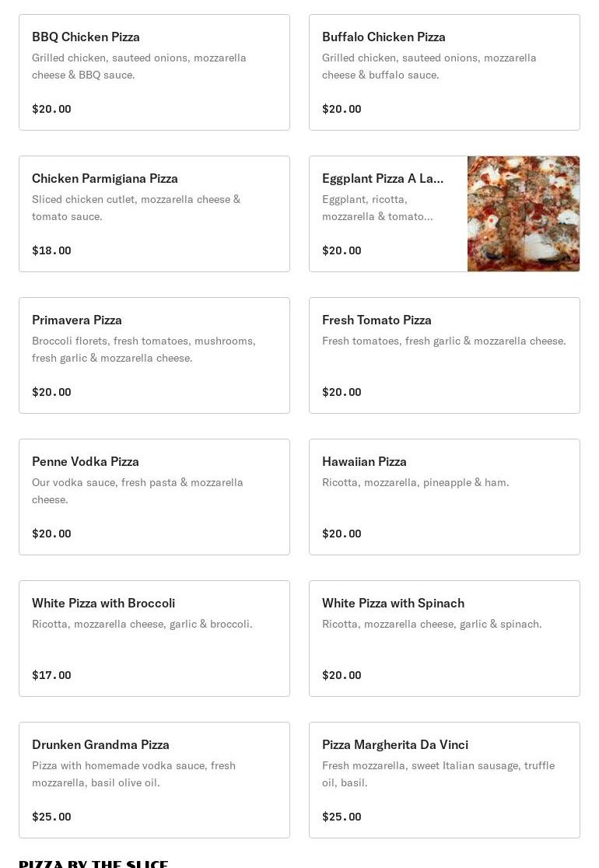Select the Drunken Grandma Pizza card
This screenshot has width=599, height=868.
[x=154, y=780]
